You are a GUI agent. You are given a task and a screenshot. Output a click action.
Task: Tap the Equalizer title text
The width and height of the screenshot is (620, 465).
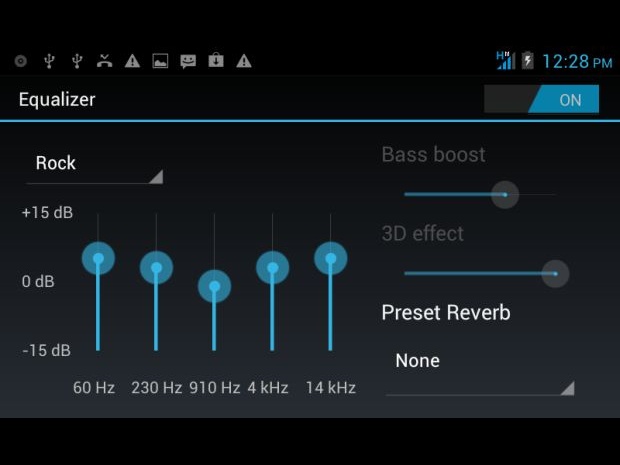(x=57, y=100)
